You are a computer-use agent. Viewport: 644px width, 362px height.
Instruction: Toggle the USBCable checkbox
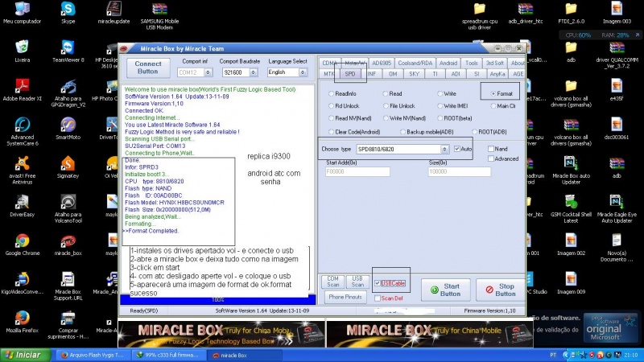click(378, 283)
